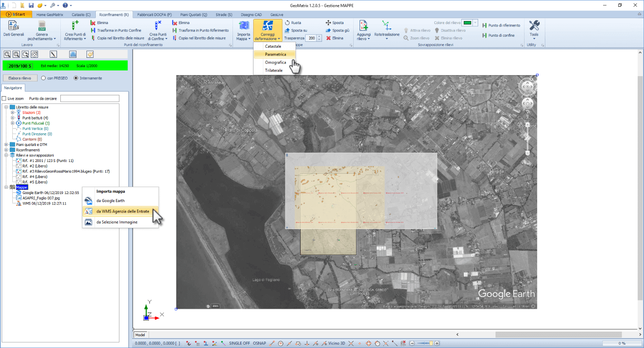The width and height of the screenshot is (644, 348).
Task: Collapse the Mappe tree node
Action: pyautogui.click(x=6, y=187)
